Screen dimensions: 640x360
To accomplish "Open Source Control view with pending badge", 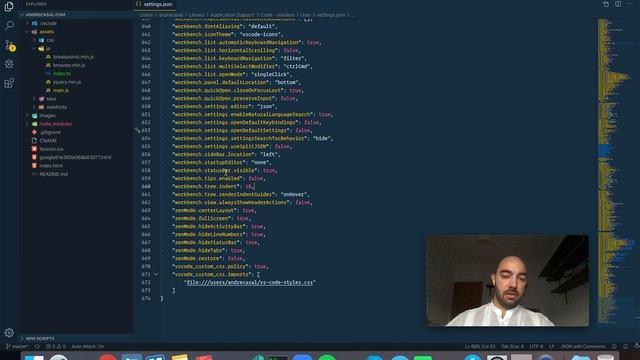I will click(x=10, y=45).
